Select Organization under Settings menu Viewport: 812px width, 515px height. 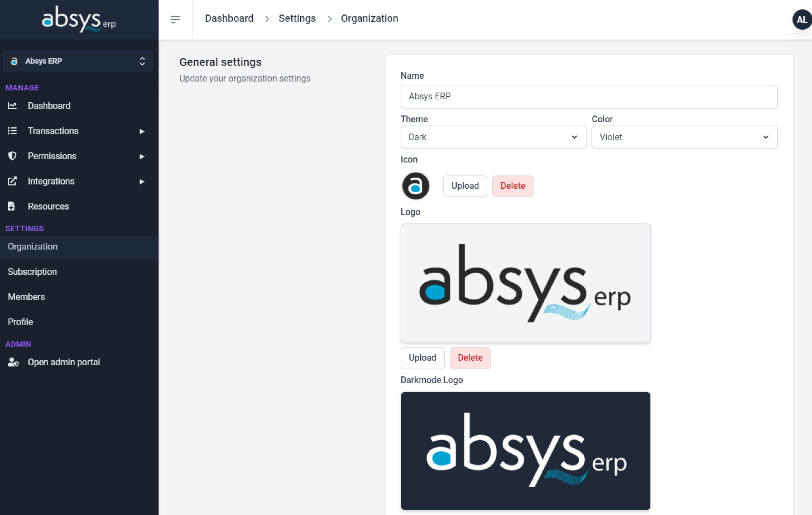coord(32,246)
